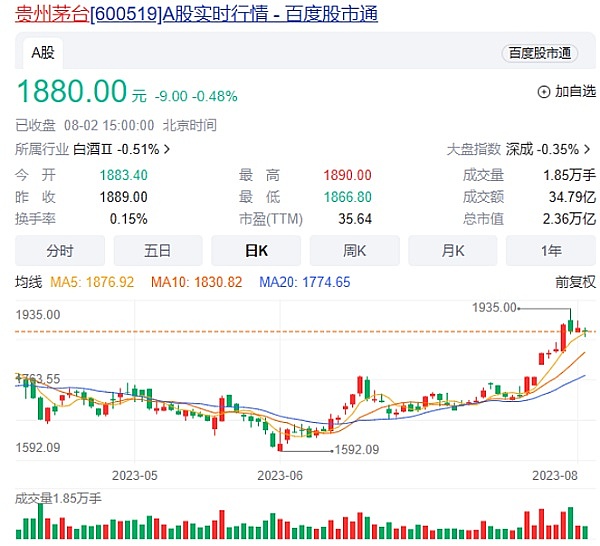Click the 今开 value 1883.40
This screenshot has height=546, width=600.
(124, 175)
